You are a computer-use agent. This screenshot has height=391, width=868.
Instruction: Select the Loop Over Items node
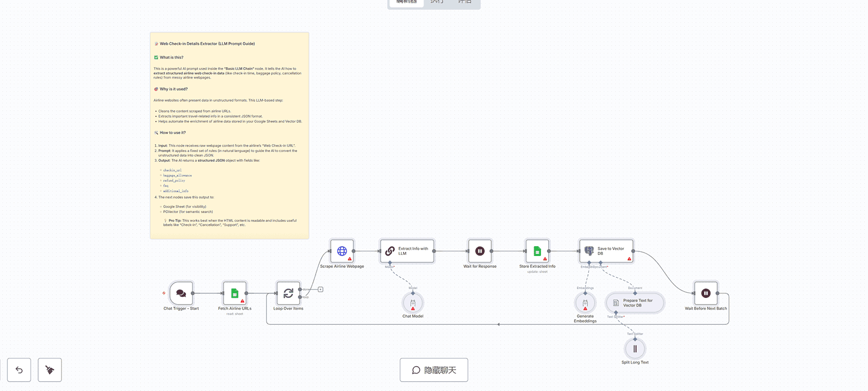[288, 293]
